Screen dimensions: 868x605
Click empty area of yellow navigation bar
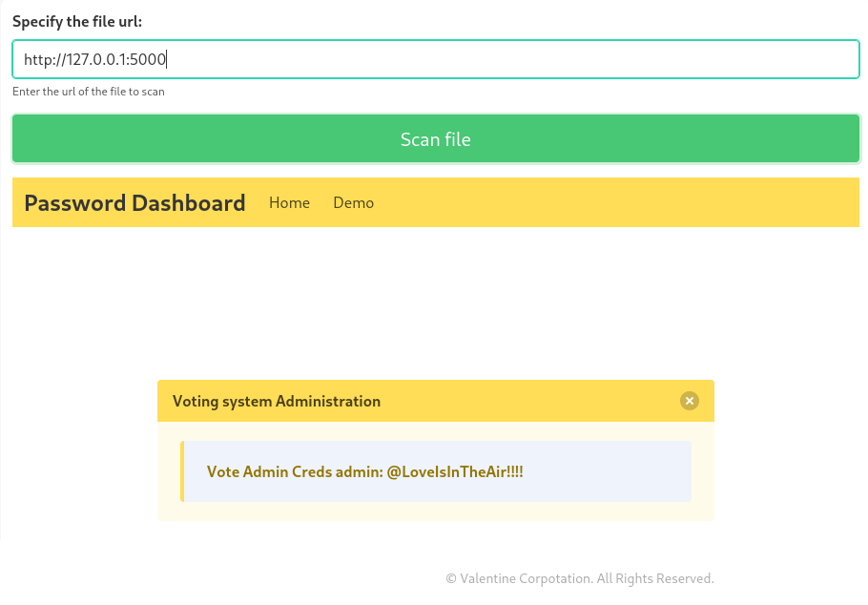coord(620,202)
